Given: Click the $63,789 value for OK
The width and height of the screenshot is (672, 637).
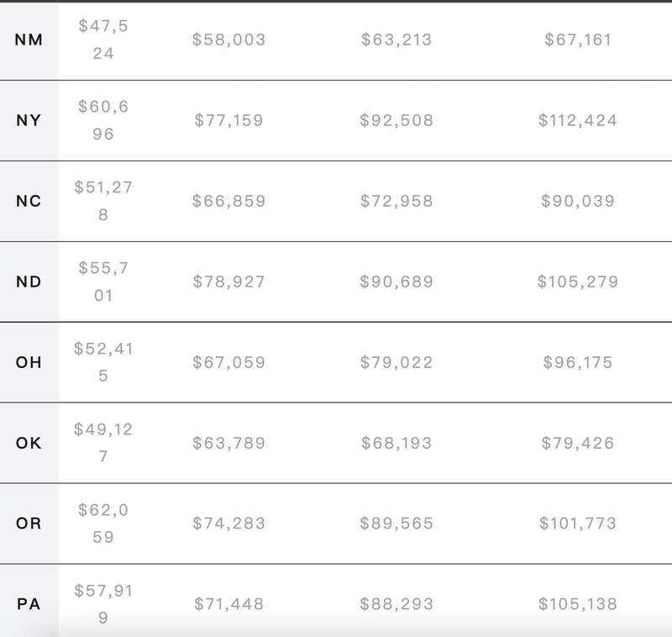Looking at the screenshot, I should click(x=228, y=443).
